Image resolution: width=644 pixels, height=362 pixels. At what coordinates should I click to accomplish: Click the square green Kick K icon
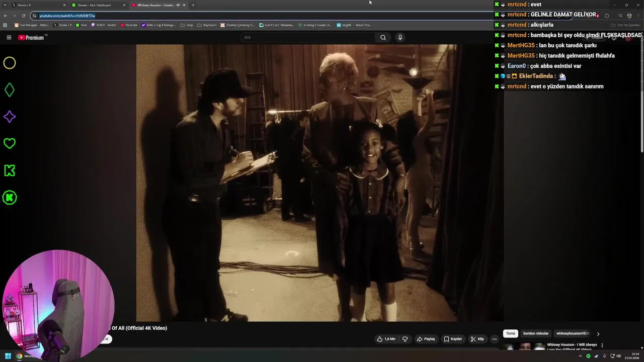point(10,170)
